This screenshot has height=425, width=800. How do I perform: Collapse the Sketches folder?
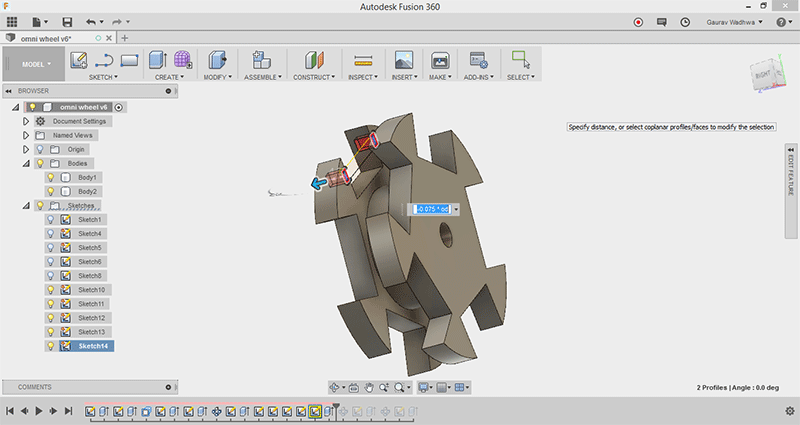pyautogui.click(x=26, y=206)
